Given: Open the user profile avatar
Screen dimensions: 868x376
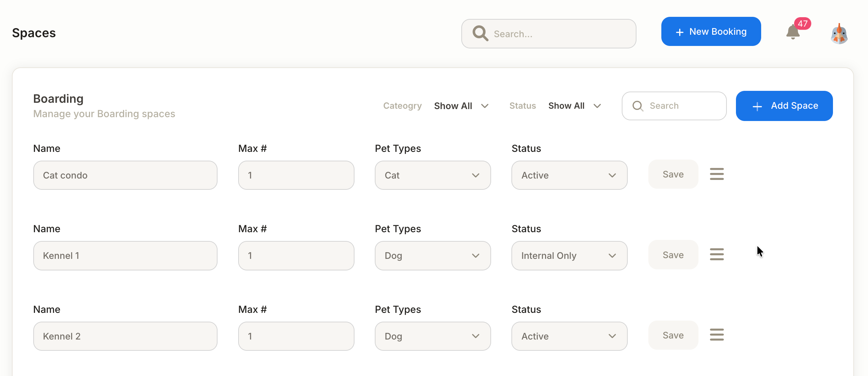Looking at the screenshot, I should (x=839, y=34).
